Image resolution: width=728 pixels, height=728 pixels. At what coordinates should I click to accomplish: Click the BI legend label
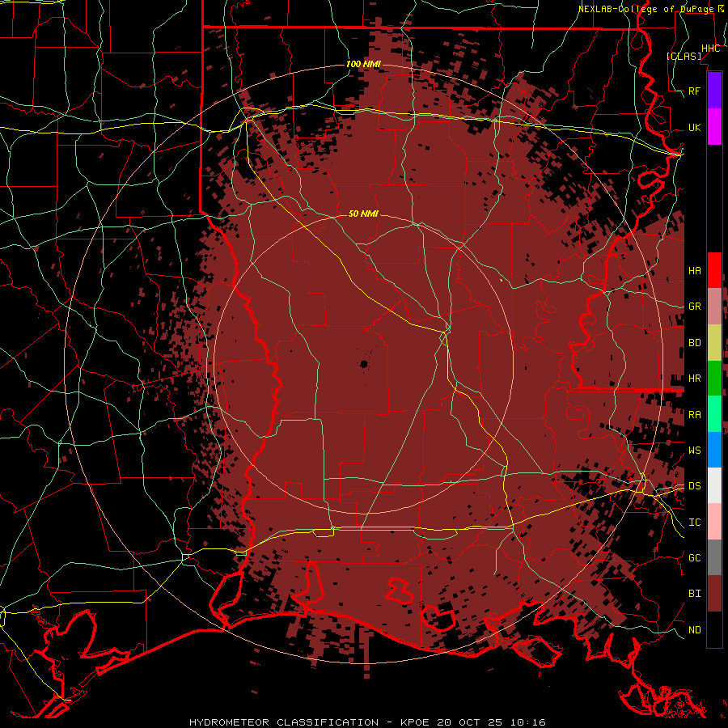pyautogui.click(x=695, y=594)
